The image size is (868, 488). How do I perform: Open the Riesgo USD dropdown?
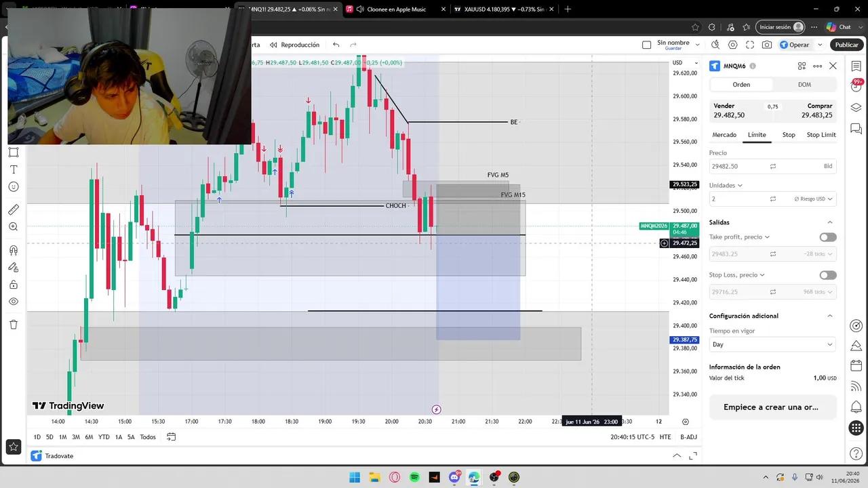point(814,199)
